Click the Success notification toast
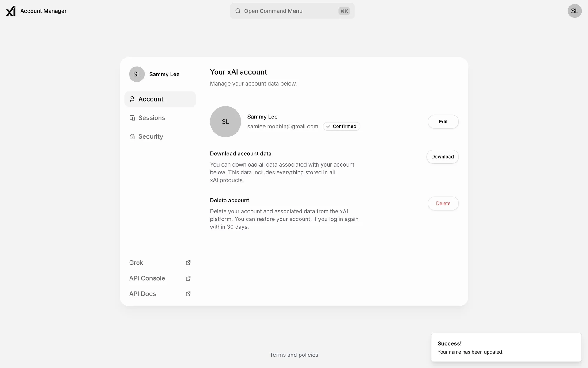588x368 pixels. (506, 347)
